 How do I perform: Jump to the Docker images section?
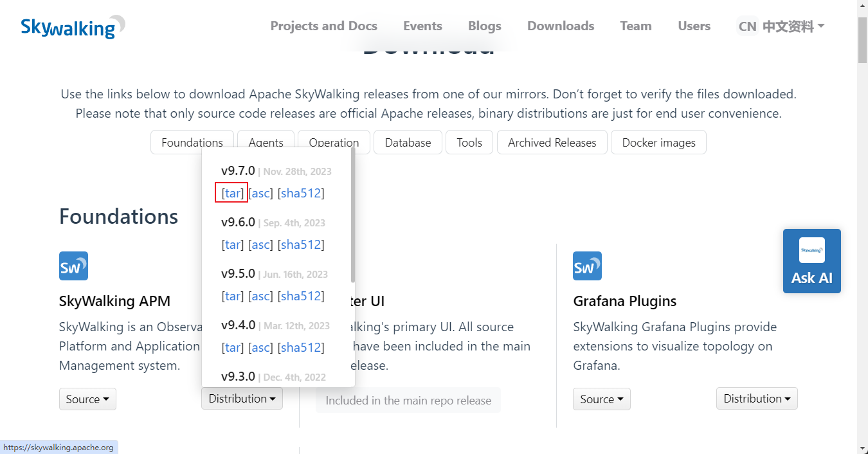tap(658, 143)
